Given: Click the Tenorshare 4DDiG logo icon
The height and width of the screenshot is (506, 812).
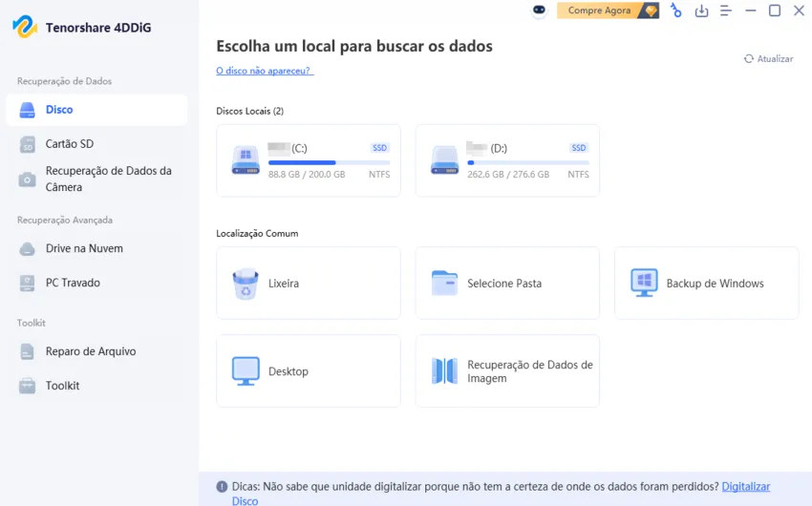Looking at the screenshot, I should pyautogui.click(x=25, y=27).
